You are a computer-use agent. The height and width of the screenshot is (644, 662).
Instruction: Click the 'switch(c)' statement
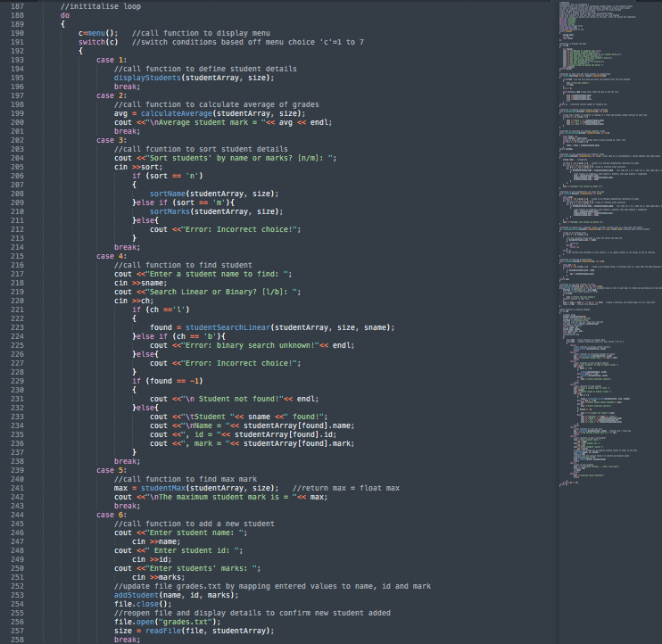98,42
